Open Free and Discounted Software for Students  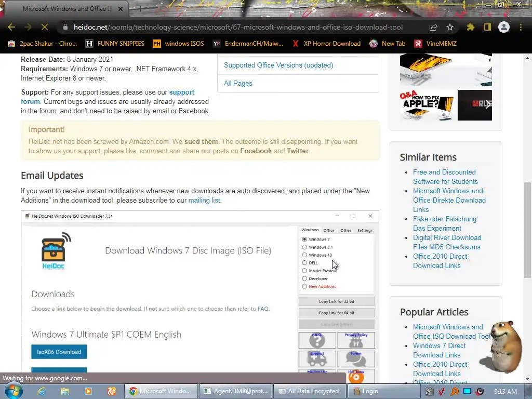(445, 177)
